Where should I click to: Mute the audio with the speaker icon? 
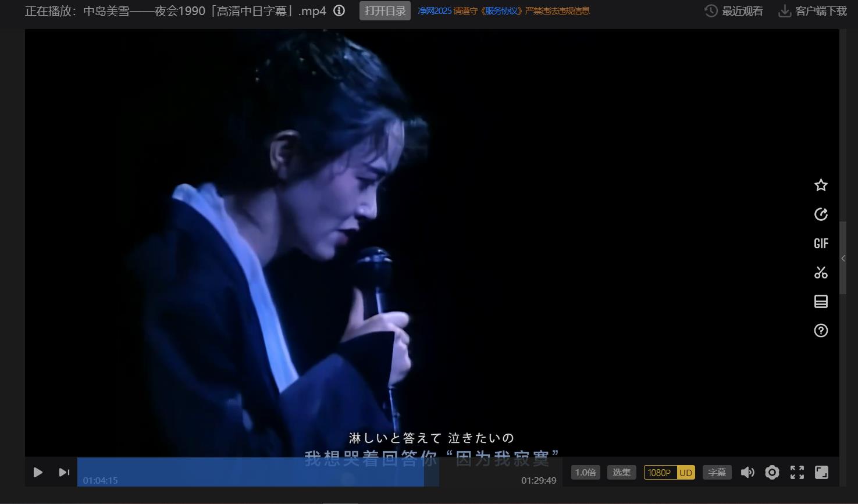pos(747,473)
